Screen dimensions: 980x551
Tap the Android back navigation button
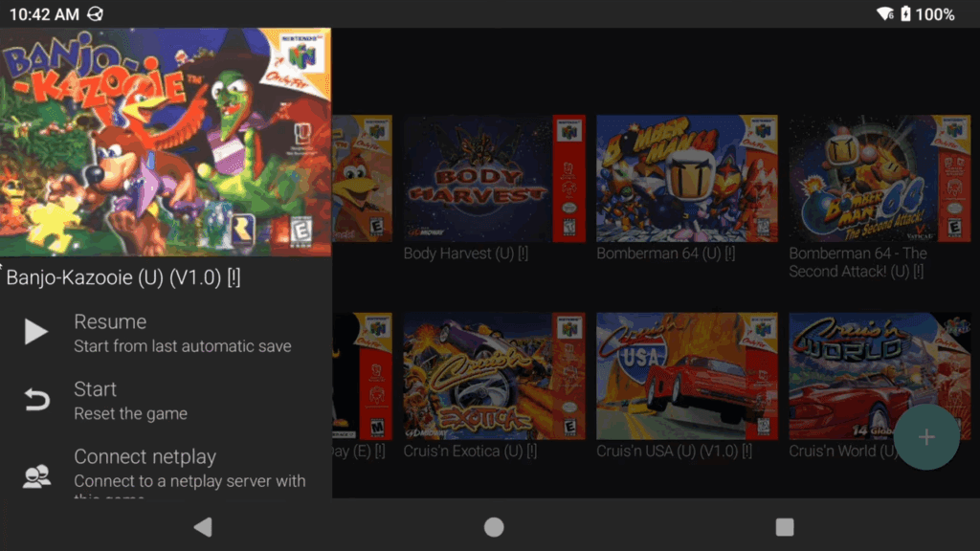click(203, 527)
